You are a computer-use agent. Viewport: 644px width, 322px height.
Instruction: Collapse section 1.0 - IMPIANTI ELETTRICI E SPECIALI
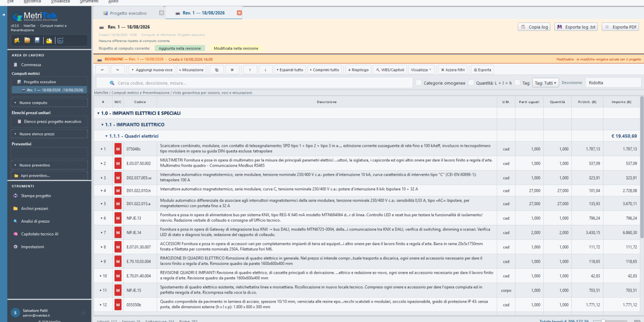pyautogui.click(x=98, y=113)
